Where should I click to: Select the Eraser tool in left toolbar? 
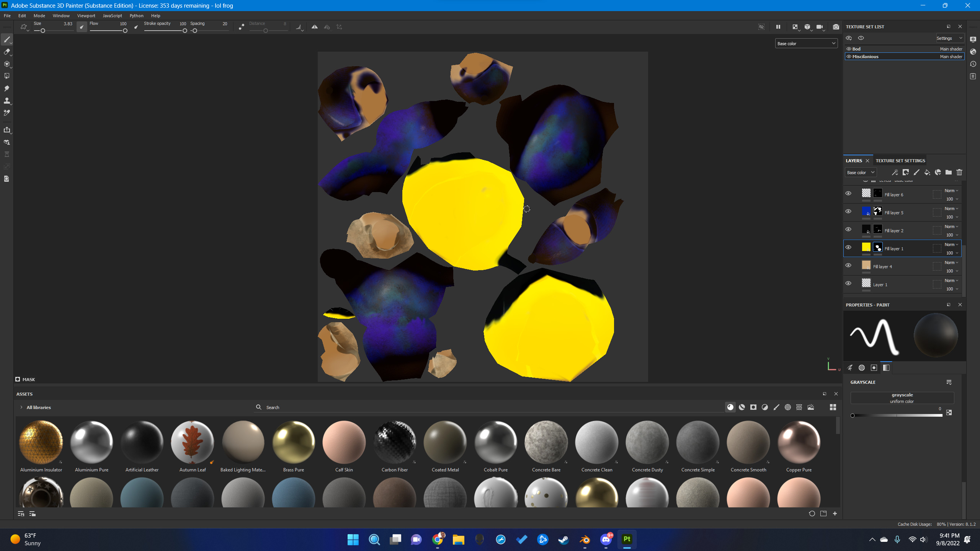(7, 52)
